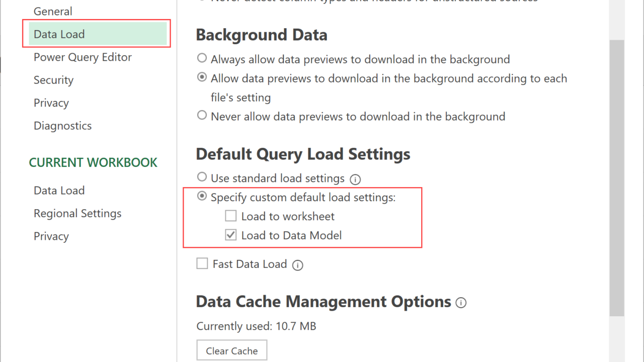644x362 pixels.
Task: Open Regional Settings under Current Workbook
Action: 77,213
